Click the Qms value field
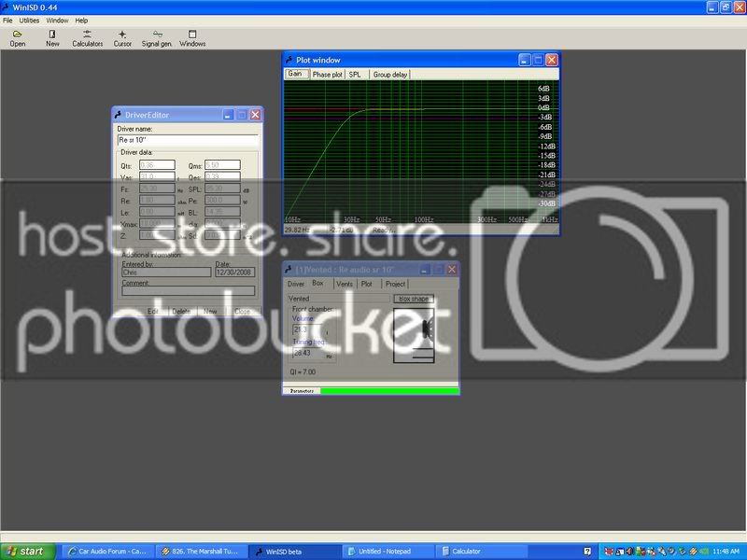 pyautogui.click(x=222, y=165)
